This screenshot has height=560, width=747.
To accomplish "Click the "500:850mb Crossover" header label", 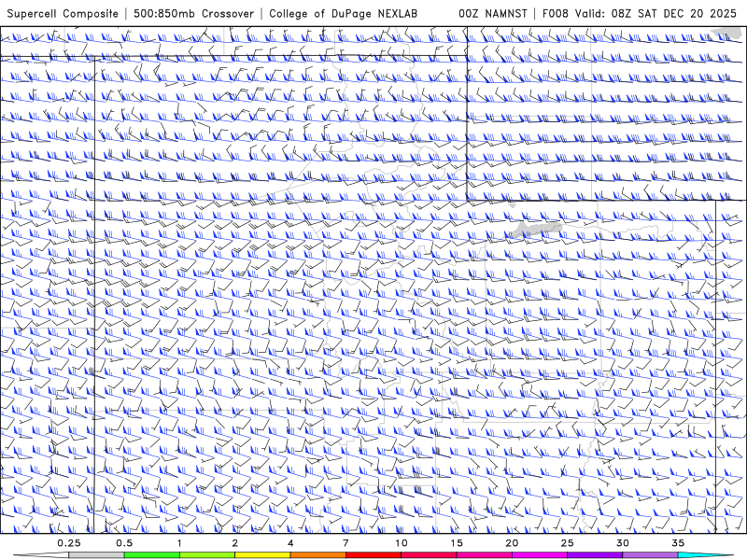I will point(194,14).
